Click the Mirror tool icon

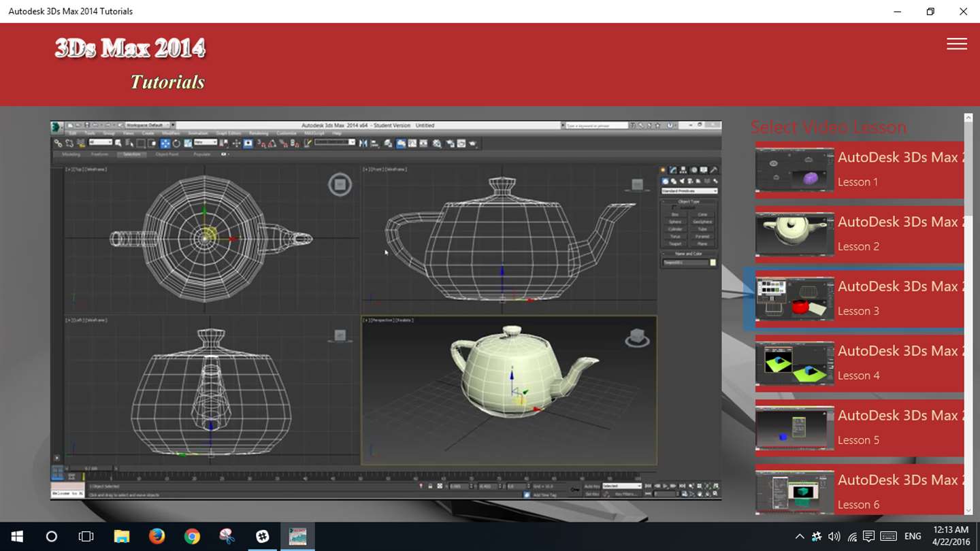pyautogui.click(x=363, y=144)
